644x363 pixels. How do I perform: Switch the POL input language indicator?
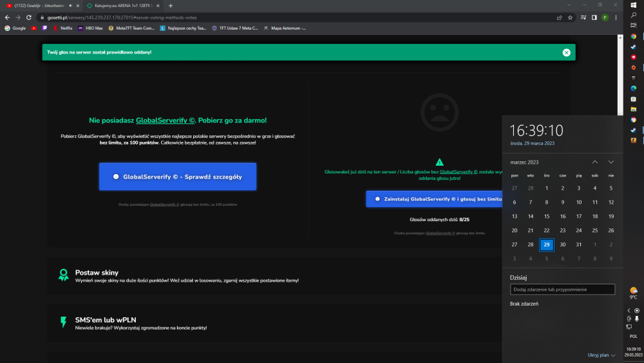pos(633,337)
